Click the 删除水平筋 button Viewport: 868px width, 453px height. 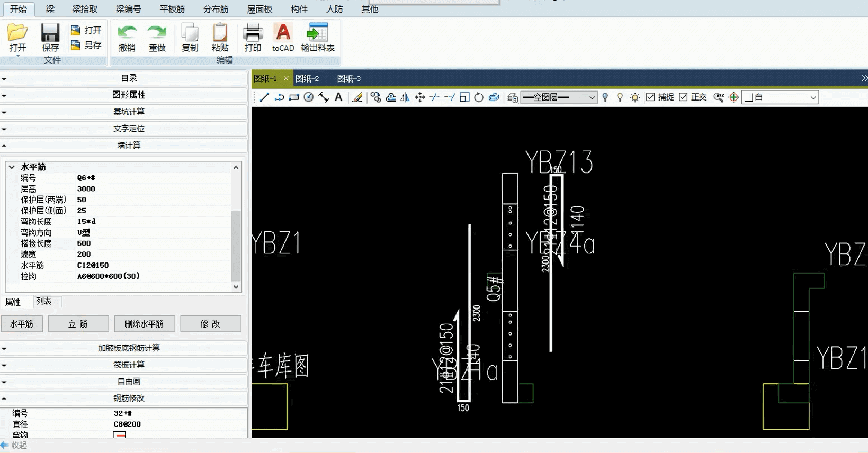pyautogui.click(x=144, y=324)
